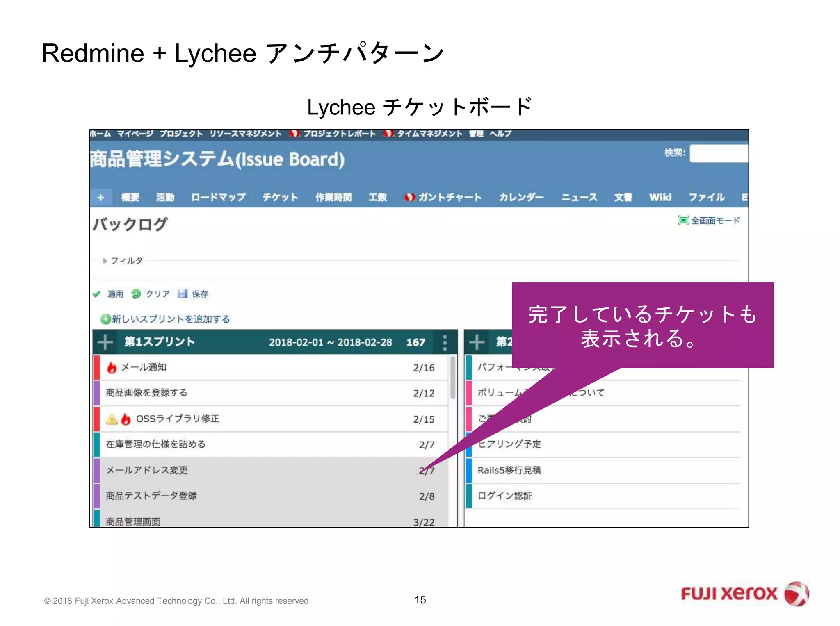This screenshot has height=626, width=840.
Task: Open the 第1スプリント three-dot options menu
Action: coord(445,342)
